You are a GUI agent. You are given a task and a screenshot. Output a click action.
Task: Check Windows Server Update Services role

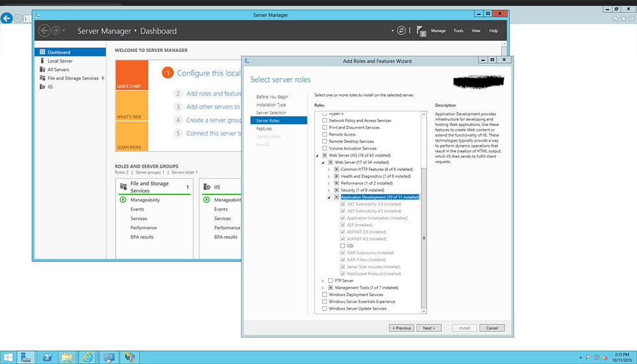tap(324, 309)
